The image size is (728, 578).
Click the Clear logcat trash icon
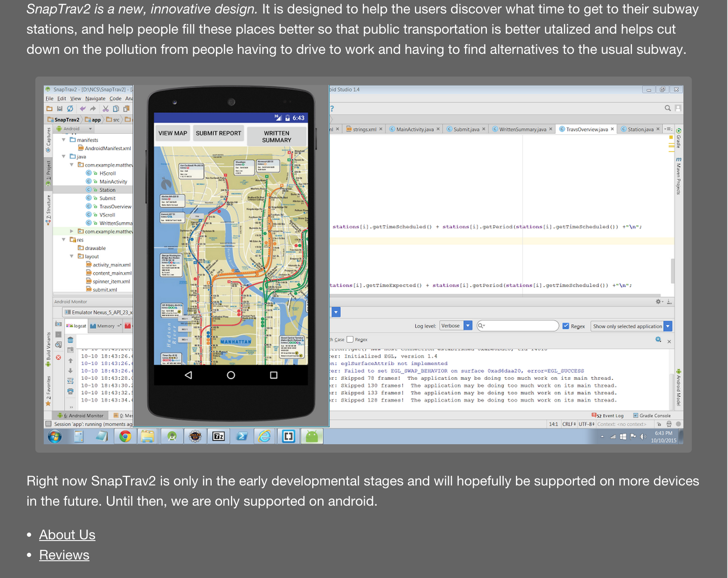pyautogui.click(x=70, y=340)
